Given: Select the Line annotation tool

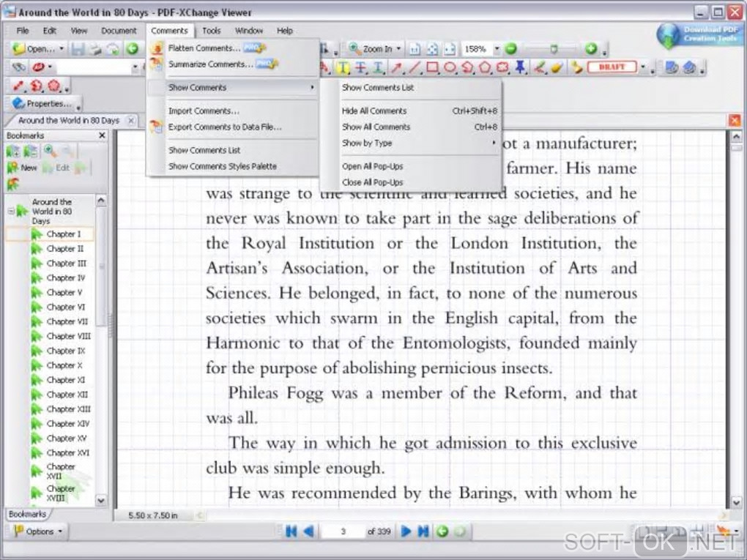Looking at the screenshot, I should [x=415, y=67].
